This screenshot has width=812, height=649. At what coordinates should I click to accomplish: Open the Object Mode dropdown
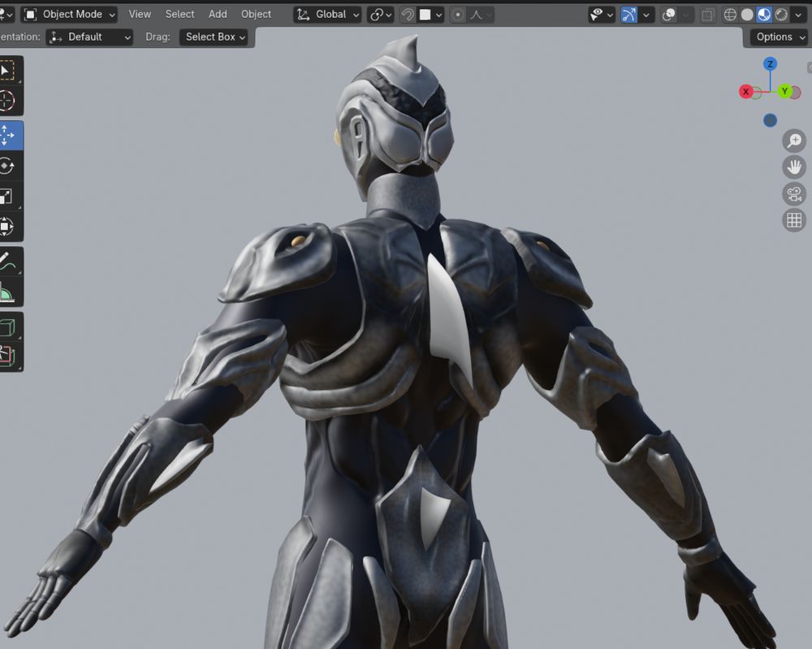click(69, 15)
